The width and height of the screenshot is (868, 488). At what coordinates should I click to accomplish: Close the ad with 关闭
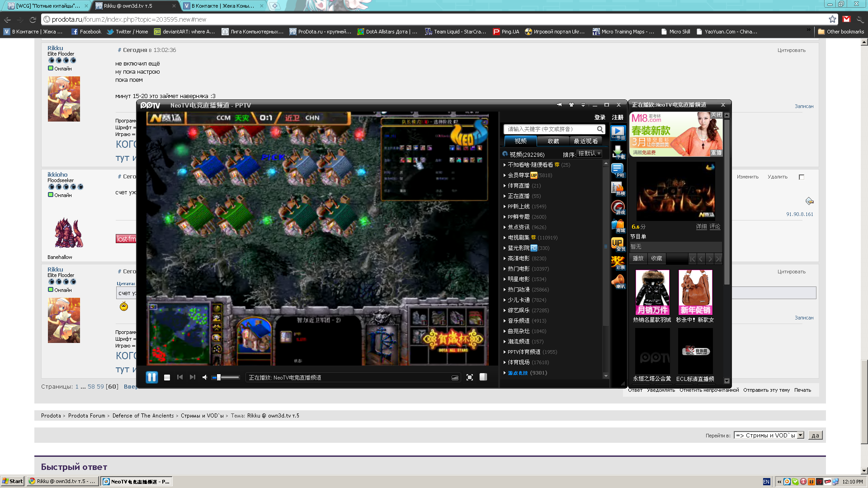click(716, 115)
